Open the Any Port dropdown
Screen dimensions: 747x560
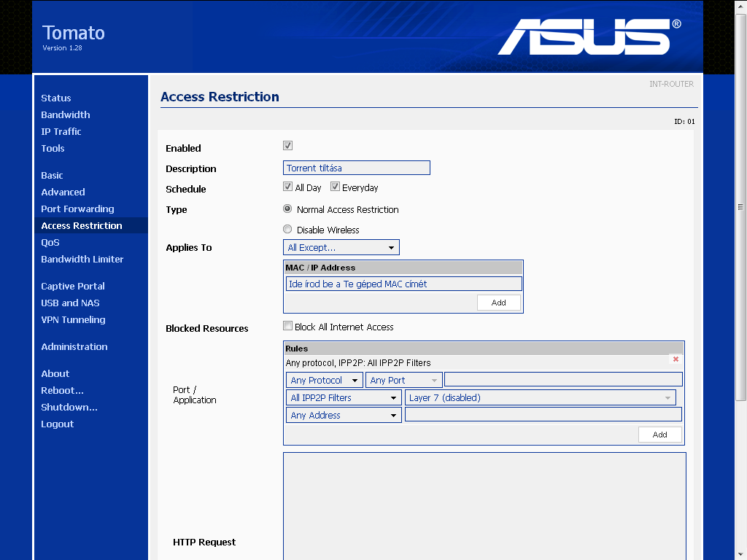coord(403,380)
